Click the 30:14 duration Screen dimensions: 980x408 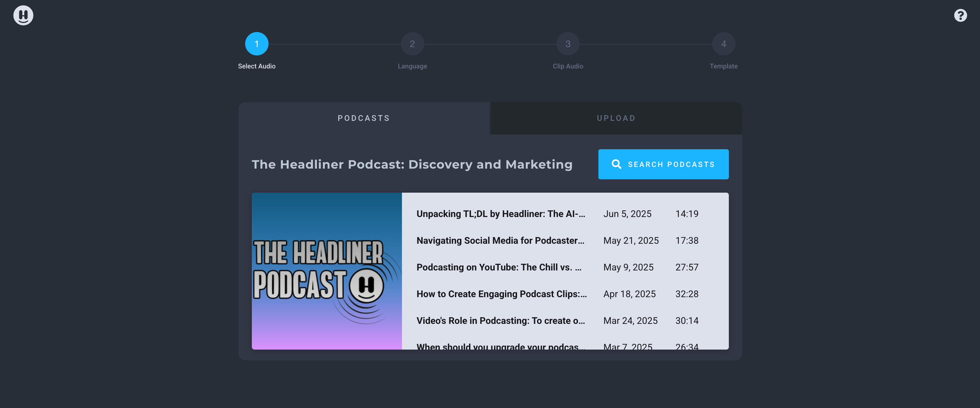pos(687,321)
